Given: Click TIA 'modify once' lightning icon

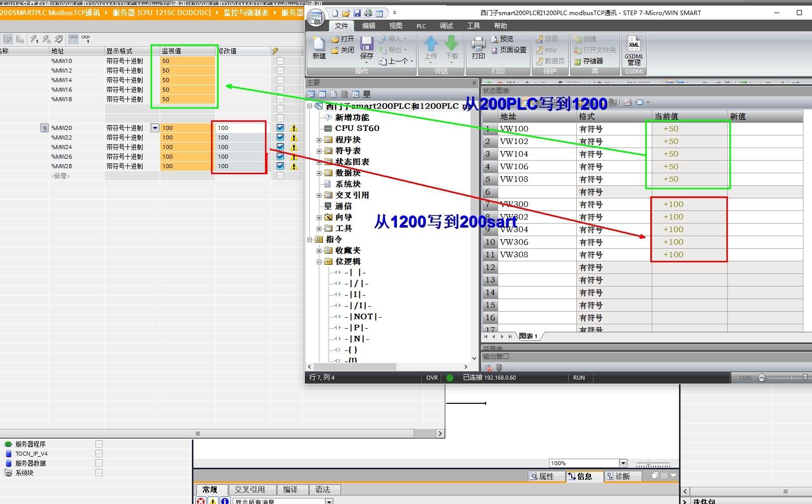Looking at the screenshot, I should point(34,39).
